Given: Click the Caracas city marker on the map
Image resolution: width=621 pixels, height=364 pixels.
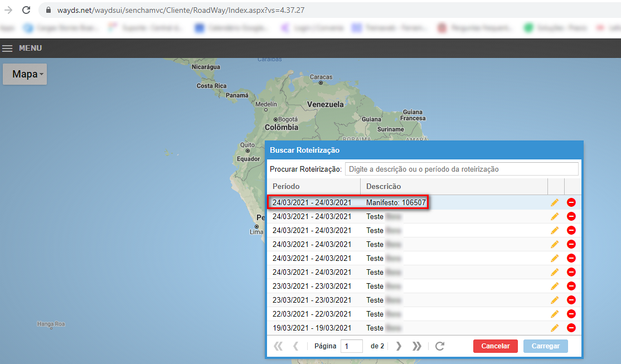Looking at the screenshot, I should coord(321,83).
